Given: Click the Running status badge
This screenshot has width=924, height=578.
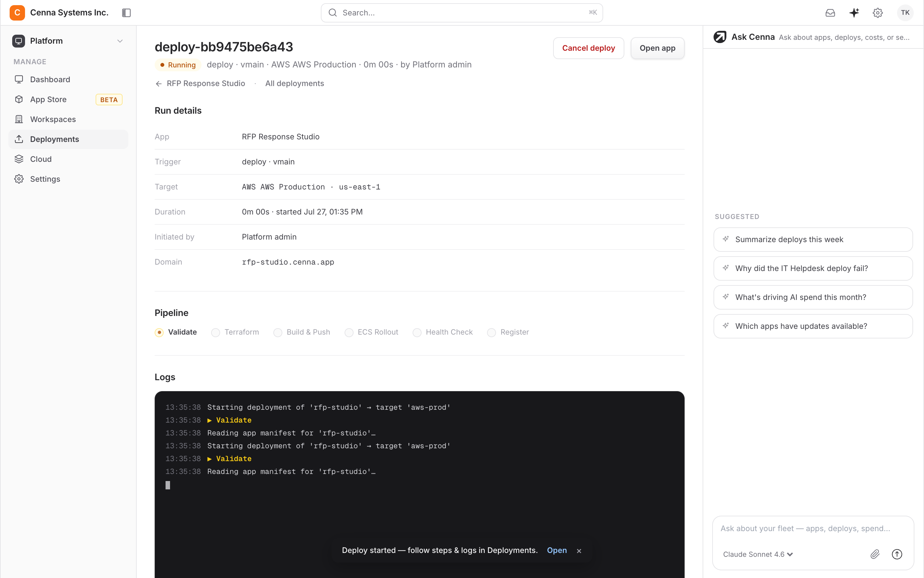Looking at the screenshot, I should point(178,65).
